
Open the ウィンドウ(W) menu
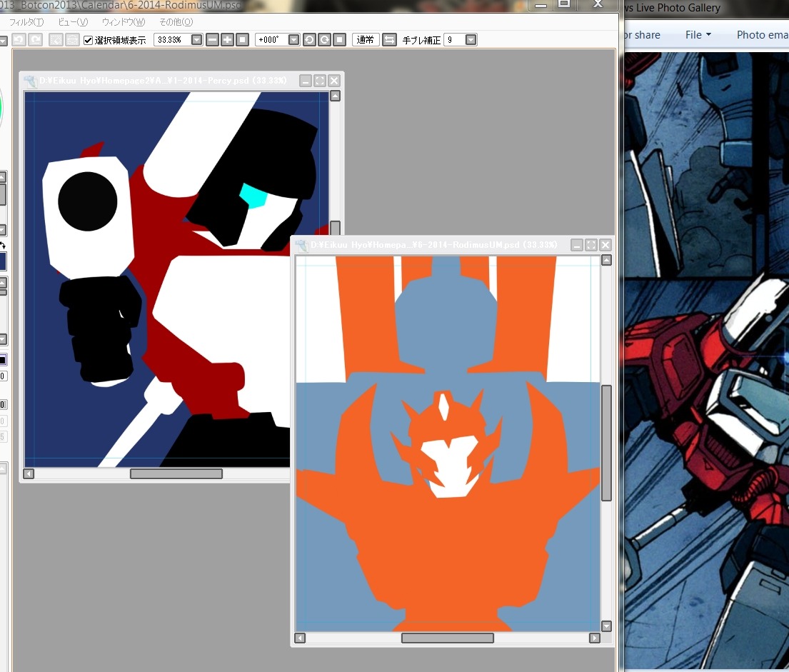(124, 22)
